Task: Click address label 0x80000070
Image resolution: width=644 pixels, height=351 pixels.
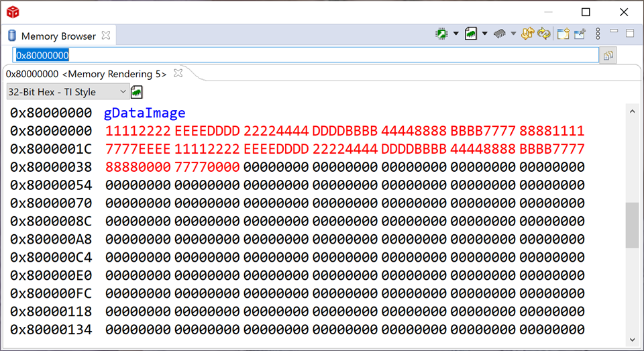Action: 51,203
